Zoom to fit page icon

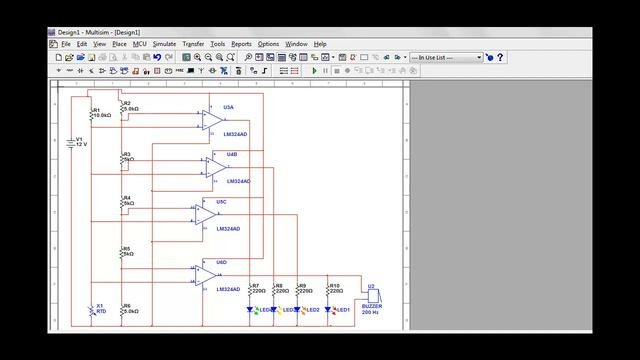click(x=231, y=58)
